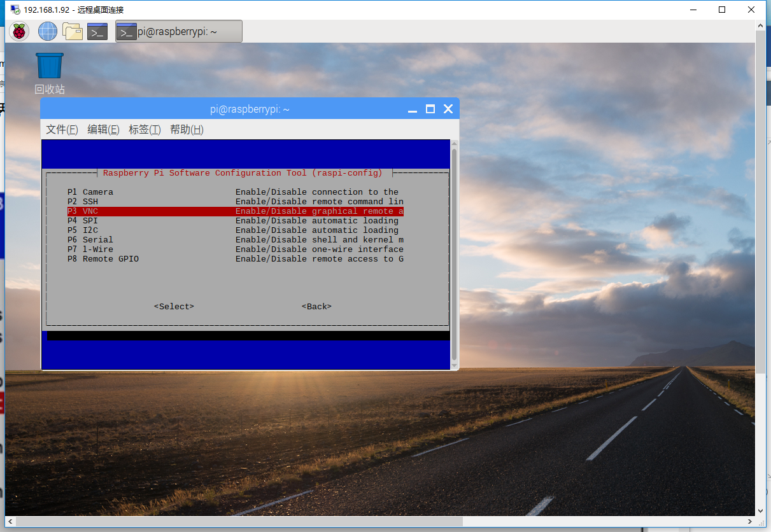Select P6 Serial option

236,239
